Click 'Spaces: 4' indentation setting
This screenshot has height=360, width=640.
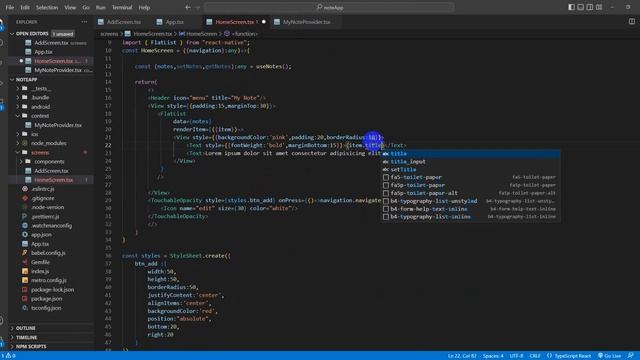pyautogui.click(x=493, y=356)
